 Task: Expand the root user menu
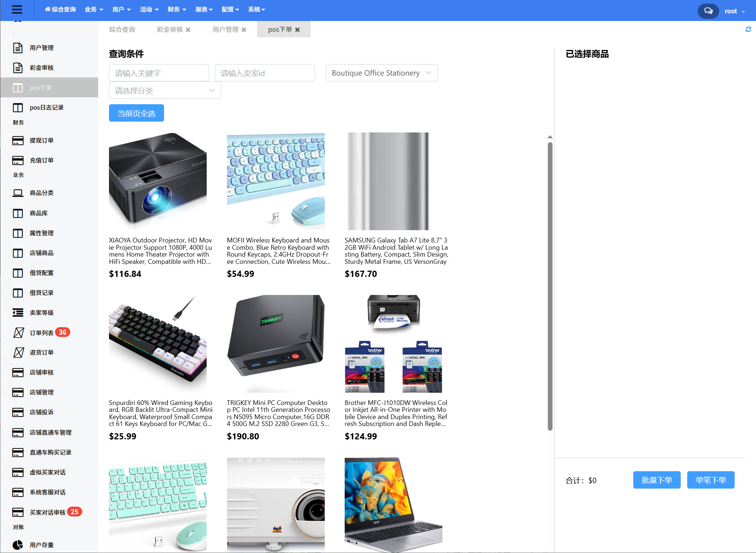pyautogui.click(x=735, y=11)
